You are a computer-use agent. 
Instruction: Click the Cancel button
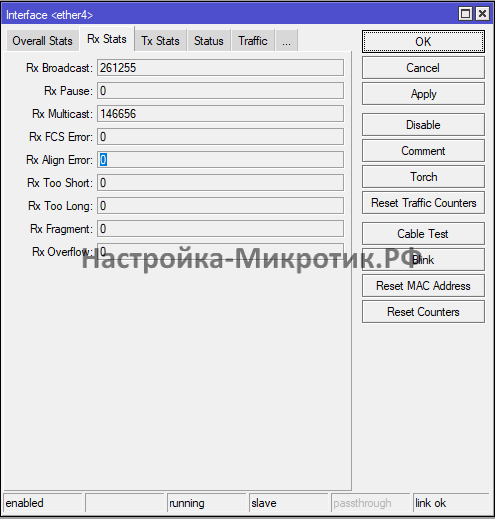pyautogui.click(x=423, y=68)
